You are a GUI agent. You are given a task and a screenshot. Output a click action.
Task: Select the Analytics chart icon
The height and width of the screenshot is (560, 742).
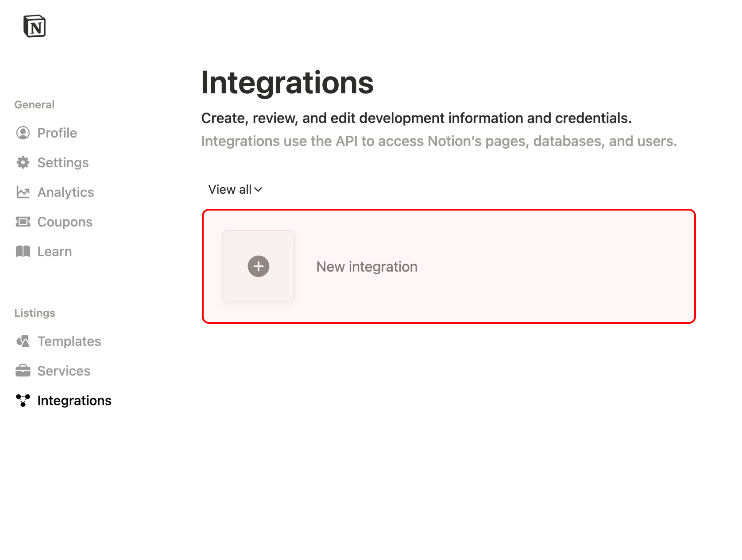coord(23,192)
